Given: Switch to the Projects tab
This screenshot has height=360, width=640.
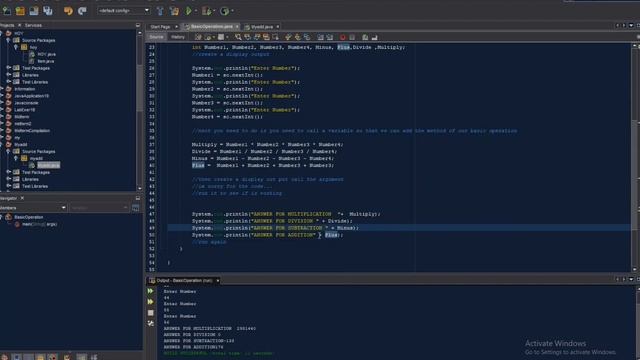Looking at the screenshot, I should (7, 25).
